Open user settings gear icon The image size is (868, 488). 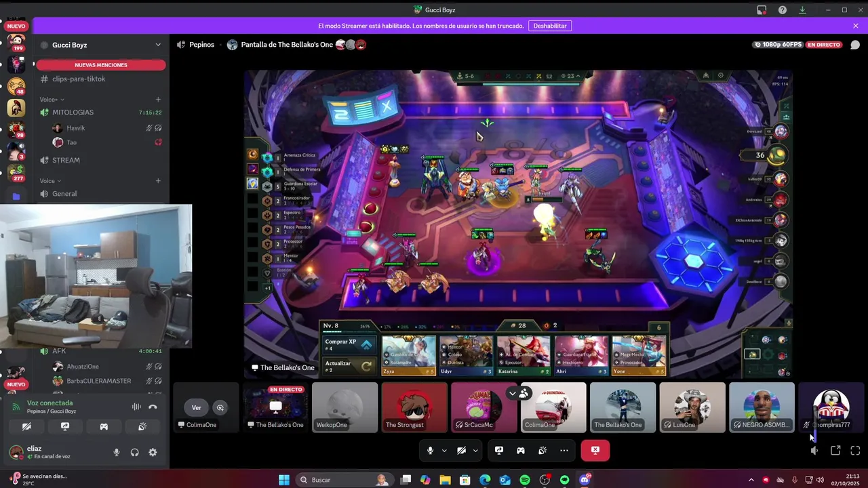coord(153,452)
